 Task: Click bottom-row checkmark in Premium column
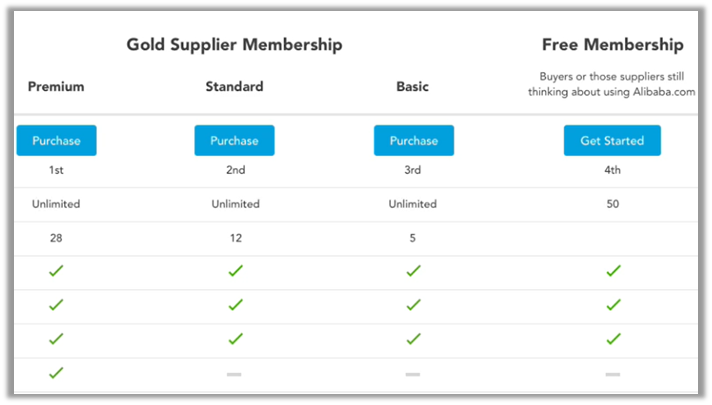[56, 372]
